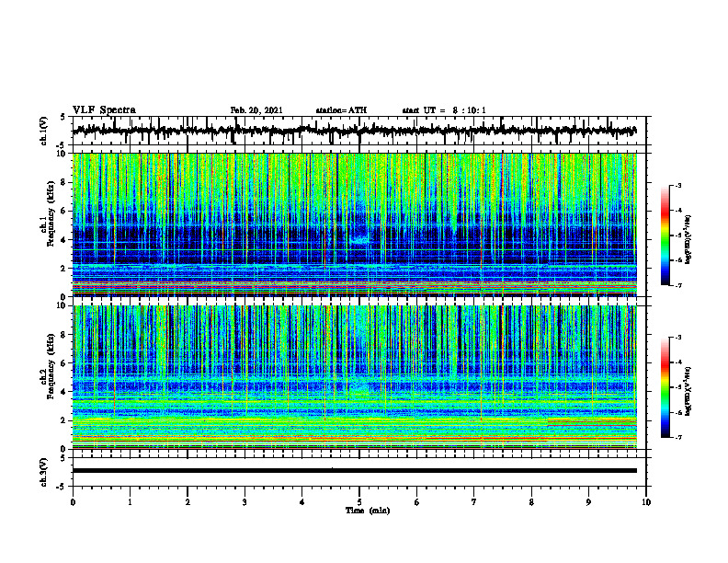Click the time axis tick label "1"
Image resolution: width=728 pixels, height=563 pixels.
pyautogui.click(x=130, y=502)
